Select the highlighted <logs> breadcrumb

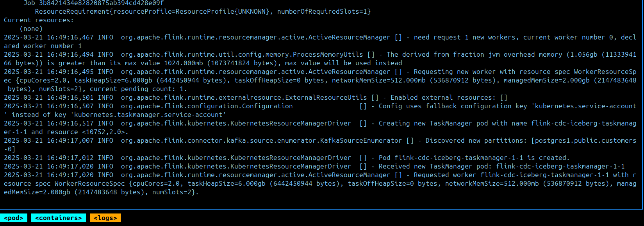tap(105, 218)
